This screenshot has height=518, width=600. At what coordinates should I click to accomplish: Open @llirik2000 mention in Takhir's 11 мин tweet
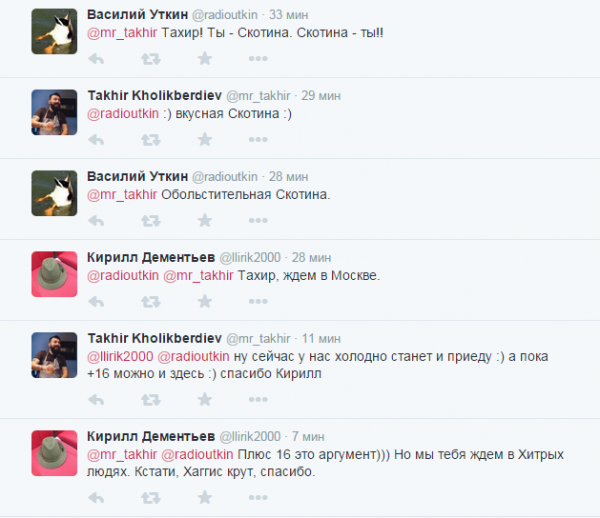120,357
